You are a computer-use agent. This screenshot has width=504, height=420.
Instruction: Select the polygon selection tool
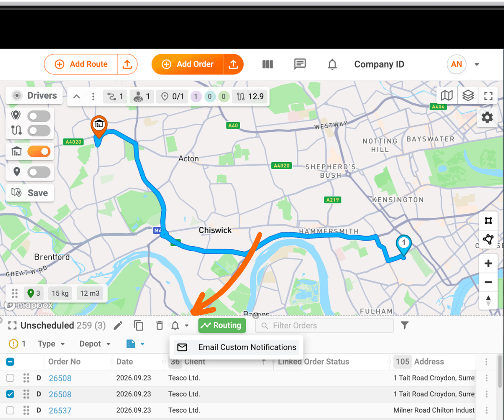[488, 239]
